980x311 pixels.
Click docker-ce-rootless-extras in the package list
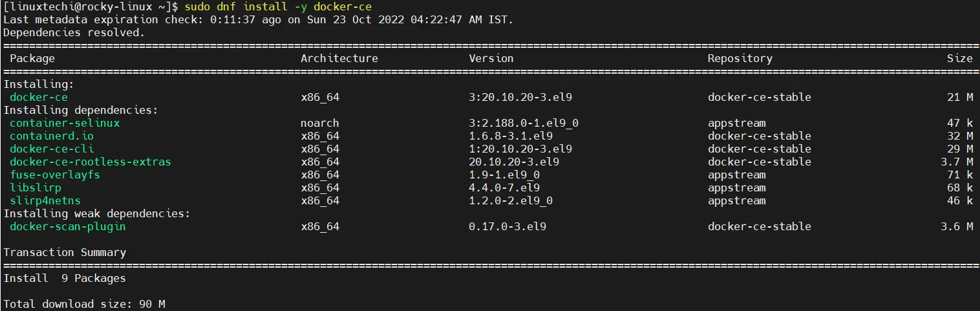point(91,162)
